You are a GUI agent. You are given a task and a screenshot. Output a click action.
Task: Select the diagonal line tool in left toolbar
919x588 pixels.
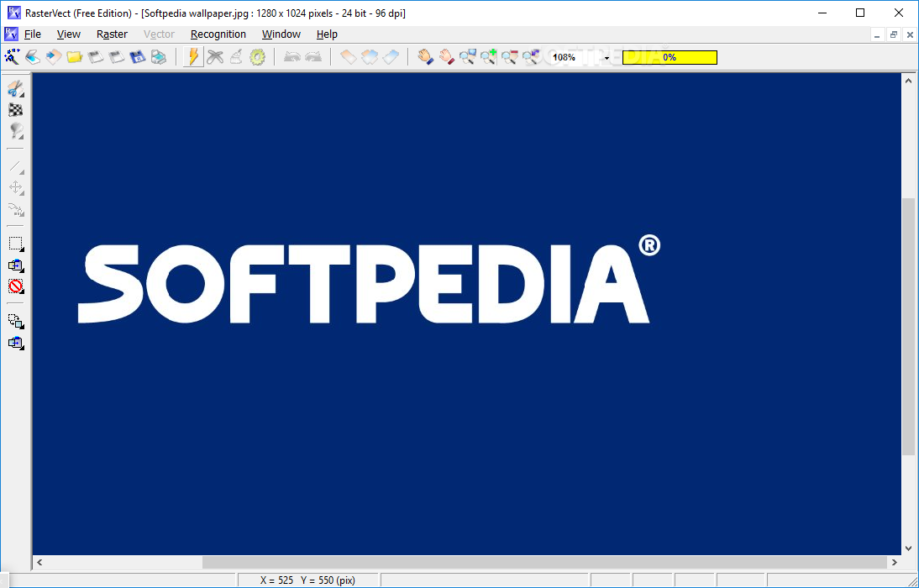16,166
